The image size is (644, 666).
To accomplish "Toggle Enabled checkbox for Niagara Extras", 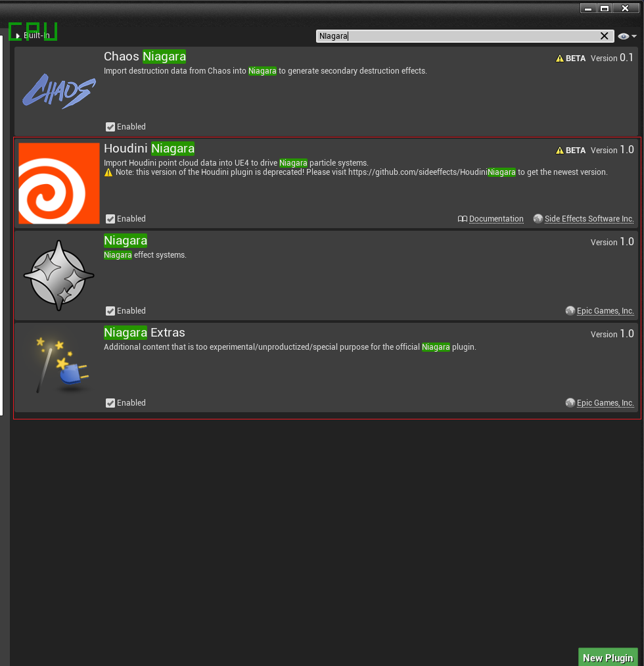I will point(110,403).
